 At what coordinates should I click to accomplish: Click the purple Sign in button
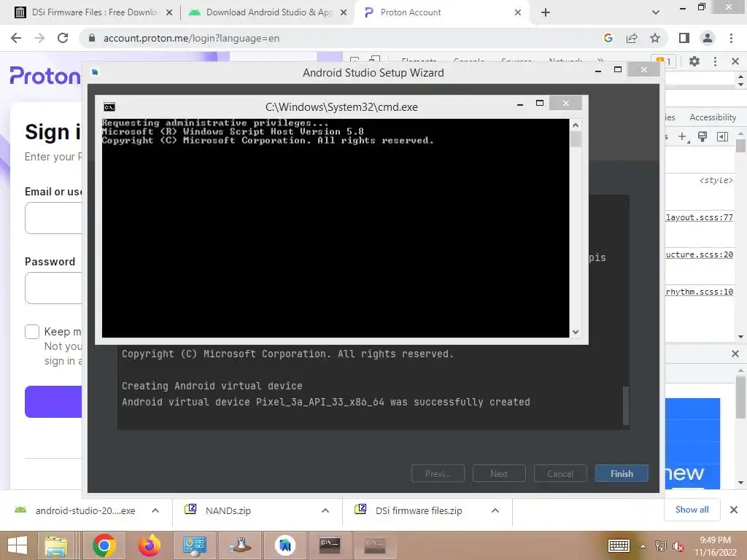click(53, 402)
